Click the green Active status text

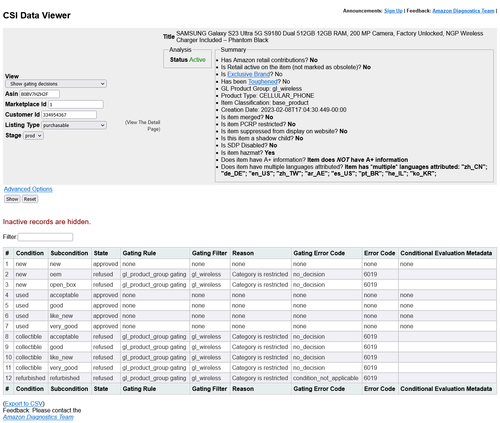click(197, 60)
